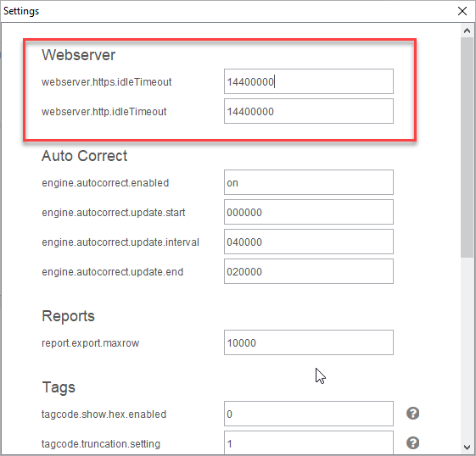Focus the webserver.http.idleTimeout field
Viewport: 476px width, 456px height.
coord(309,111)
